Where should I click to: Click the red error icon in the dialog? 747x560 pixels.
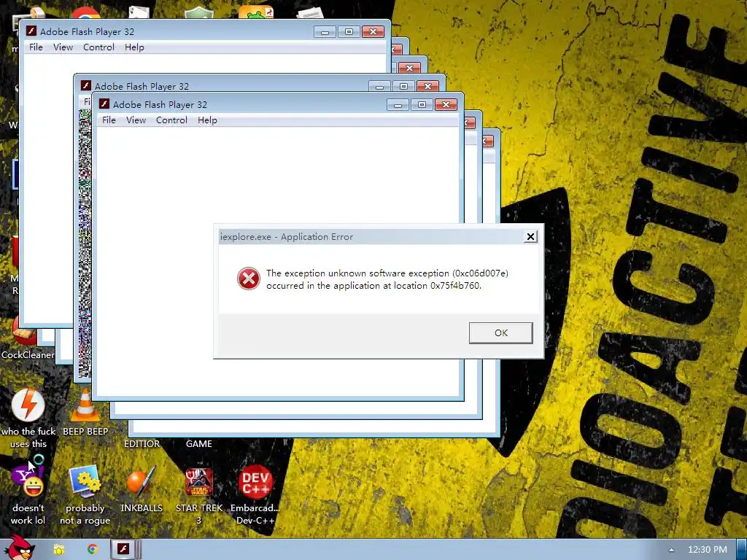[249, 279]
